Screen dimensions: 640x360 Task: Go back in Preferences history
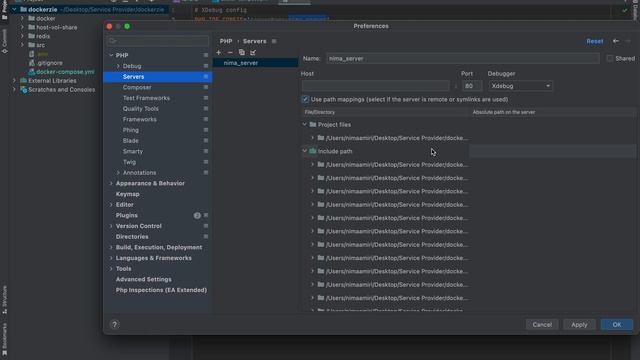coord(616,41)
